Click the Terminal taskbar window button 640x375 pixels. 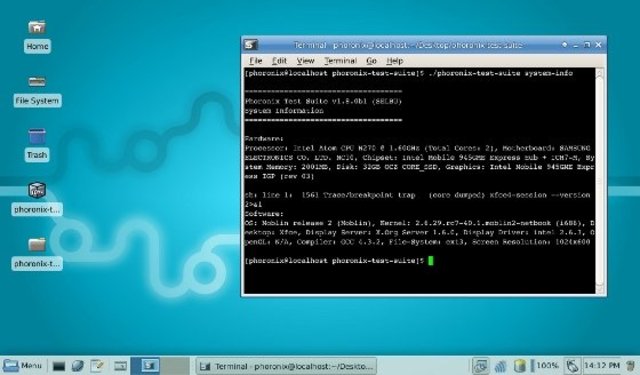point(286,366)
